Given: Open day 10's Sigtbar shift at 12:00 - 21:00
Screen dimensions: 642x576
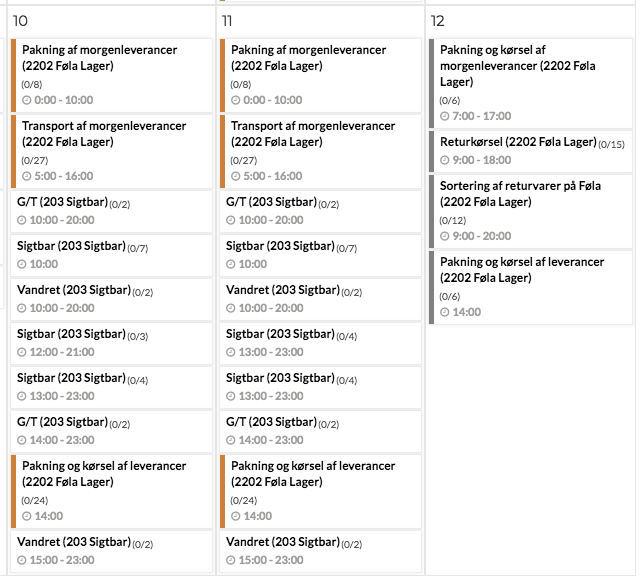Looking at the screenshot, I should (111, 343).
